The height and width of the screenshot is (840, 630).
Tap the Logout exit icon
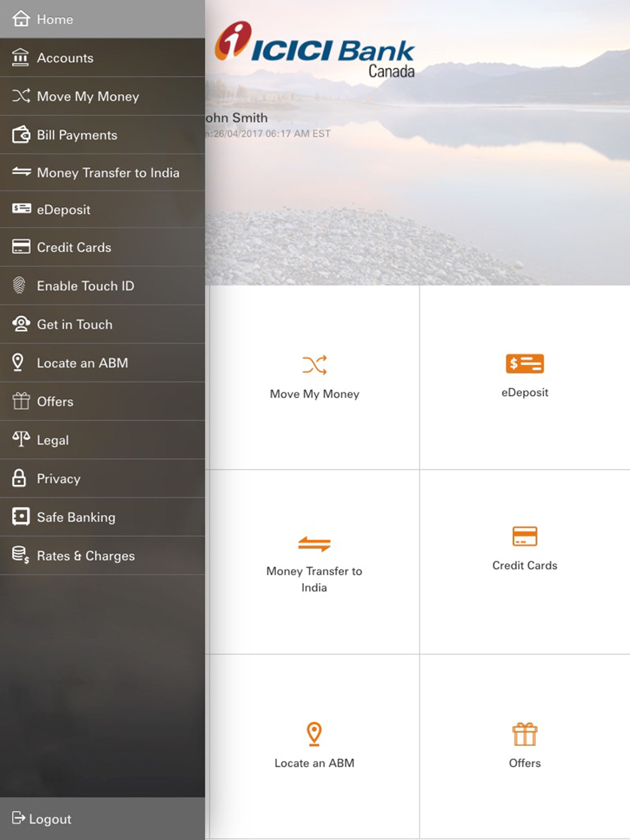(18, 818)
